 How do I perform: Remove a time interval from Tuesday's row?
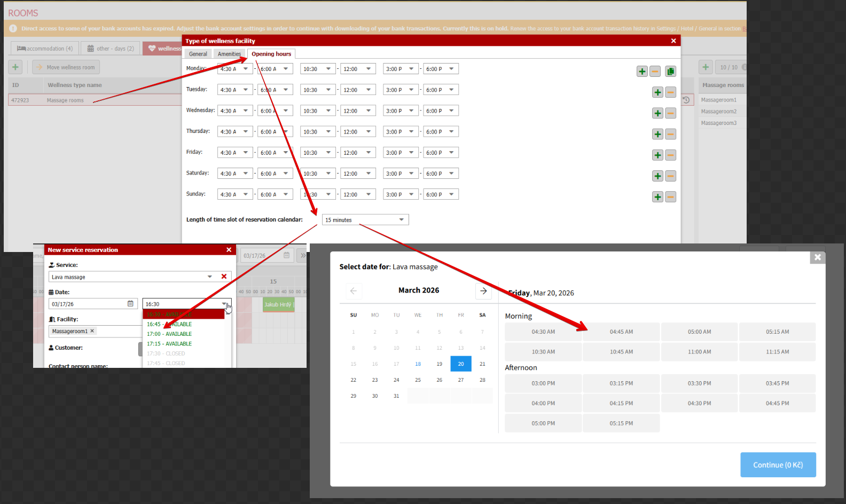point(670,92)
